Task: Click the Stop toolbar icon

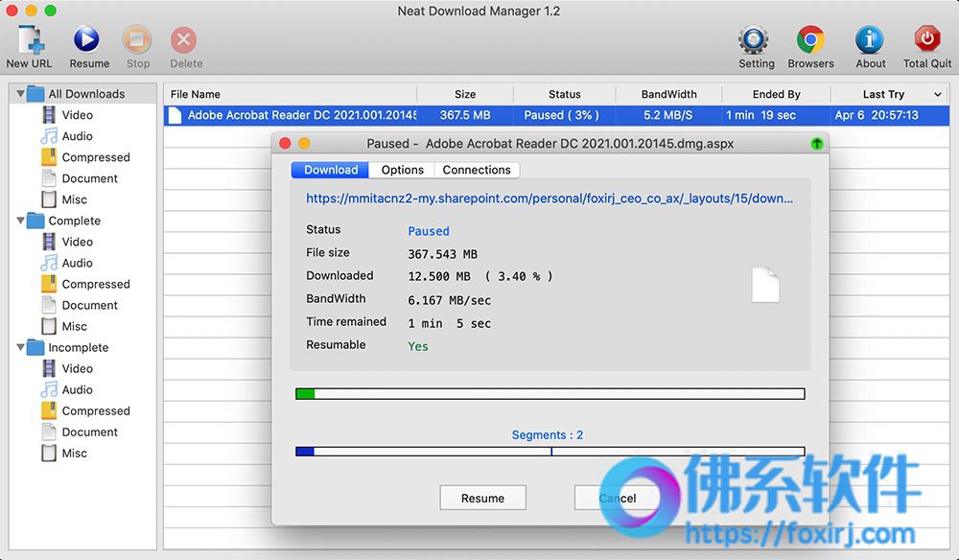Action: tap(137, 39)
